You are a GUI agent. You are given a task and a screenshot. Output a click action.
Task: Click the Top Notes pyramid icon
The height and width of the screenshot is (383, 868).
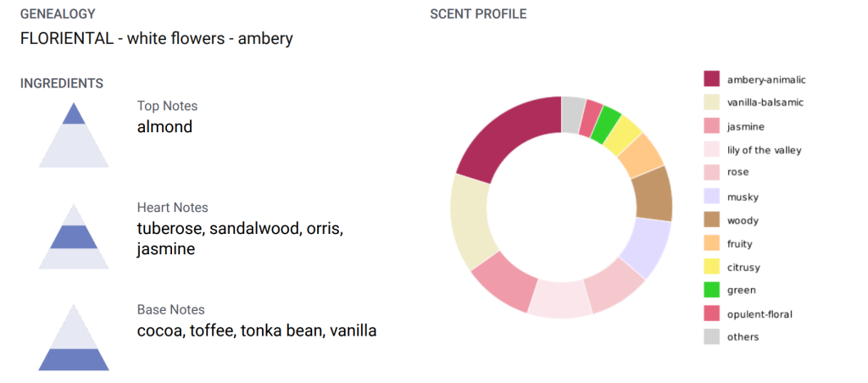[74, 136]
